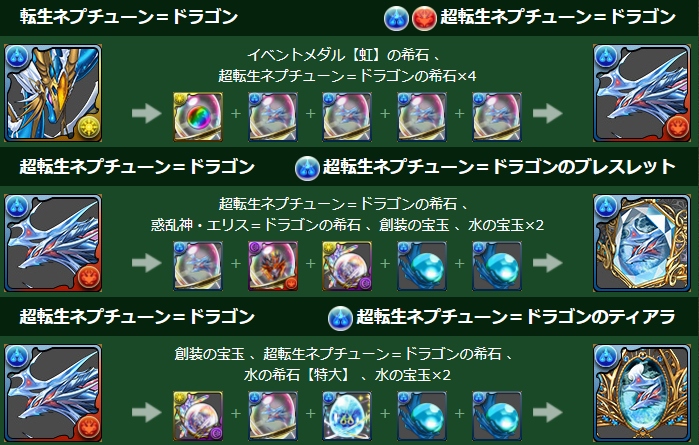Click the Neptune gem in the tiara recipe
This screenshot has width=699, height=445.
272,416
